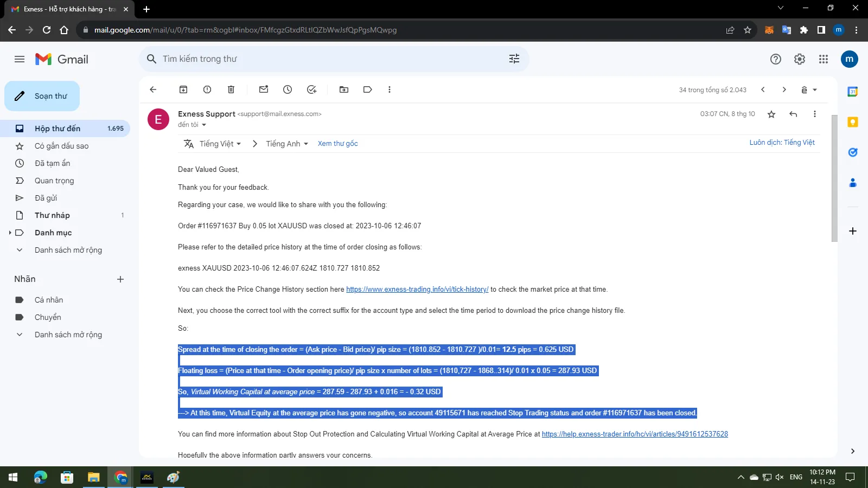
Task: Mark email as unread
Action: [x=264, y=89]
